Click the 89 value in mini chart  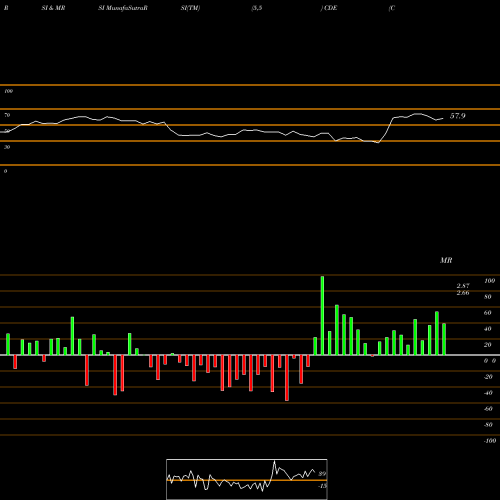(x=322, y=474)
